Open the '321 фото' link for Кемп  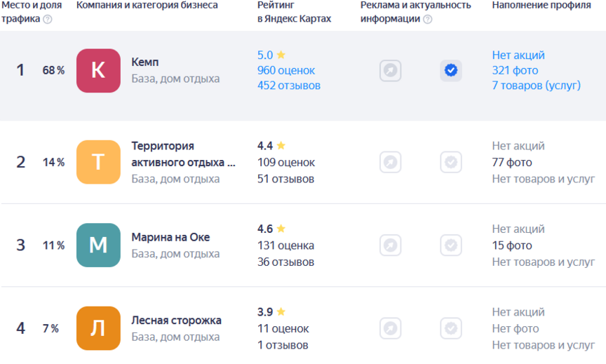click(x=515, y=70)
